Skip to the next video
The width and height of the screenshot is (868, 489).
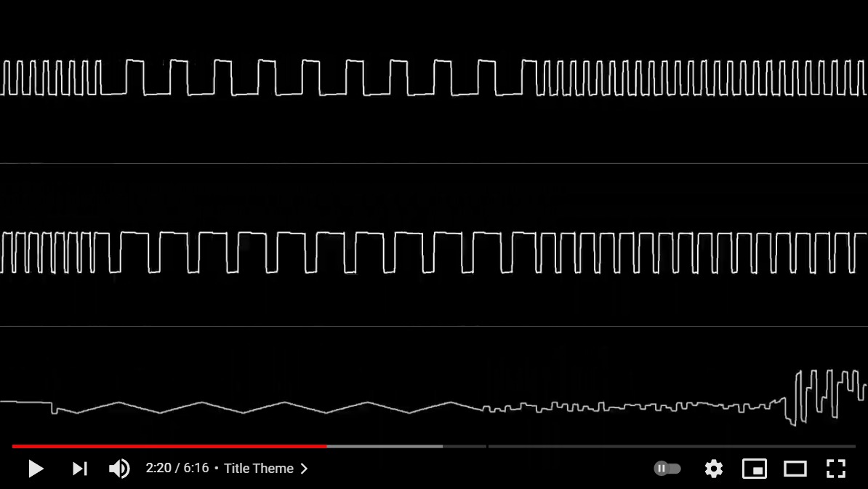[x=80, y=469]
